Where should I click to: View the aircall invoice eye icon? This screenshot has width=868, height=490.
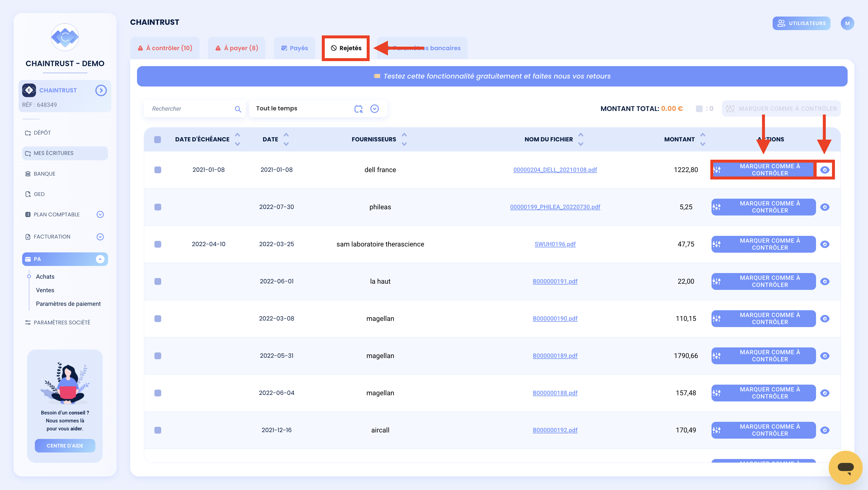(825, 430)
